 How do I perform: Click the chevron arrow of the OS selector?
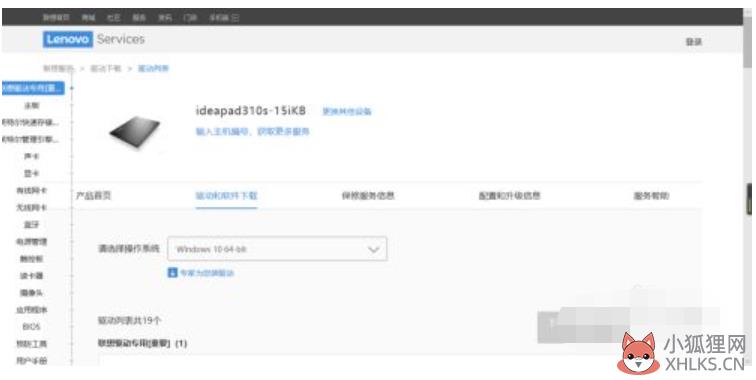[x=373, y=249]
